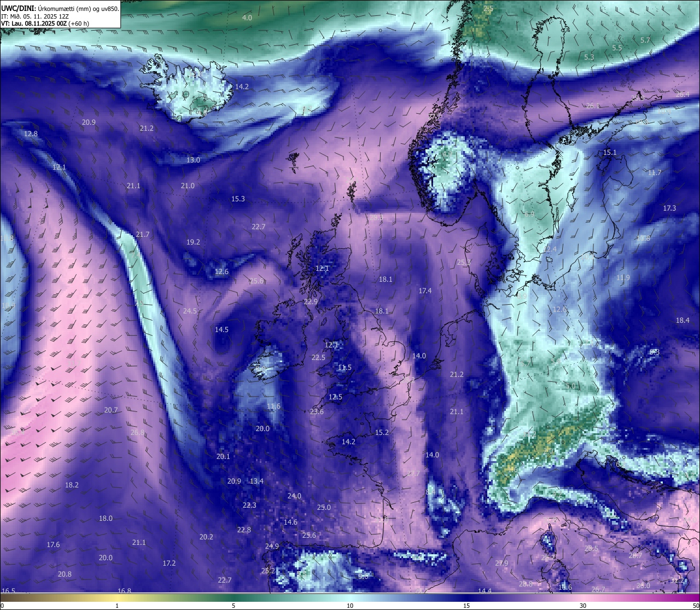
Task: Click the map value 22.3
Action: tap(249, 506)
